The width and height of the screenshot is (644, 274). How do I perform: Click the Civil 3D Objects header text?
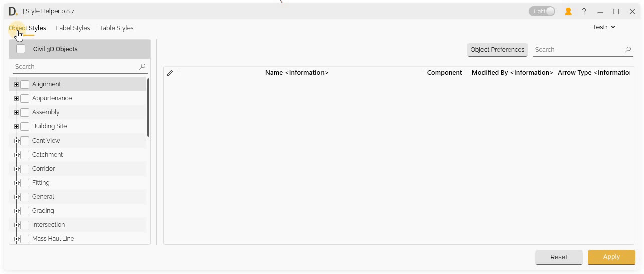coord(55,49)
